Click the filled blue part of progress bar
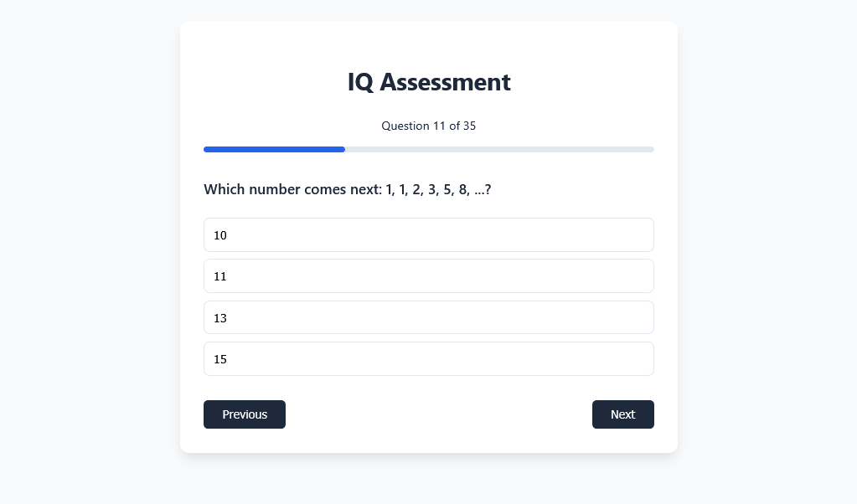This screenshot has height=504, width=857. tap(274, 149)
